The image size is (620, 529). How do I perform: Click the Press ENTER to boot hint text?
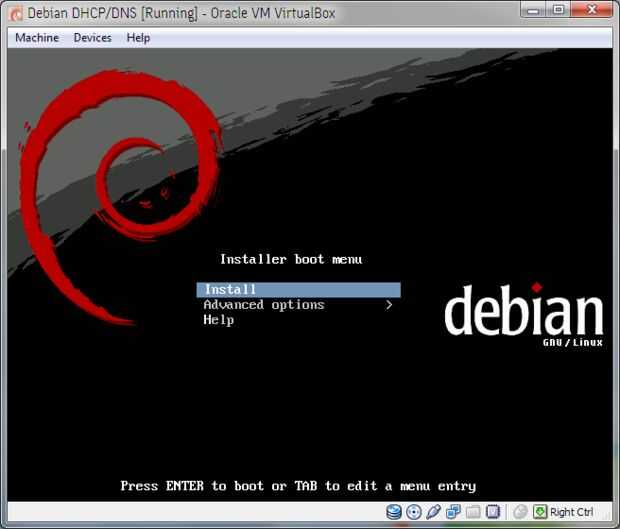[x=298, y=486]
